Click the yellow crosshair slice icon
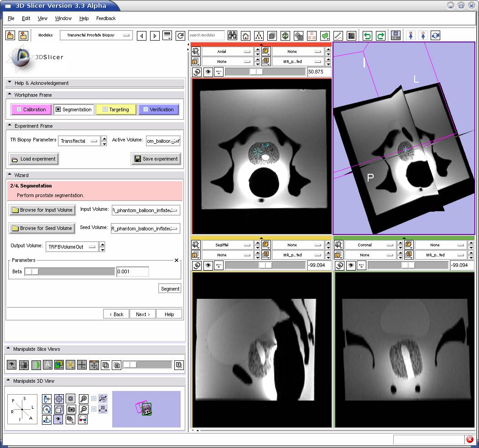 click(71, 365)
